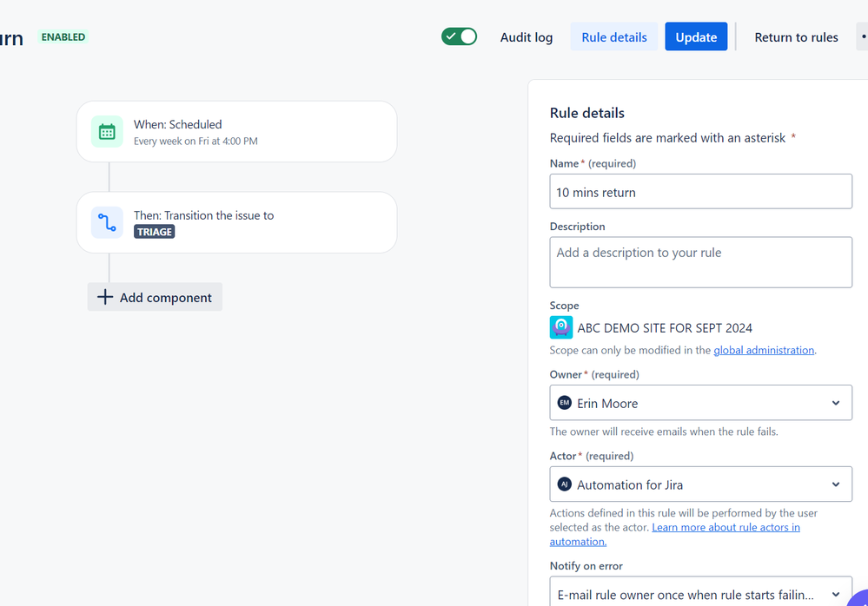The width and height of the screenshot is (868, 606).
Task: Open the Notify on error dropdown
Action: (x=700, y=591)
